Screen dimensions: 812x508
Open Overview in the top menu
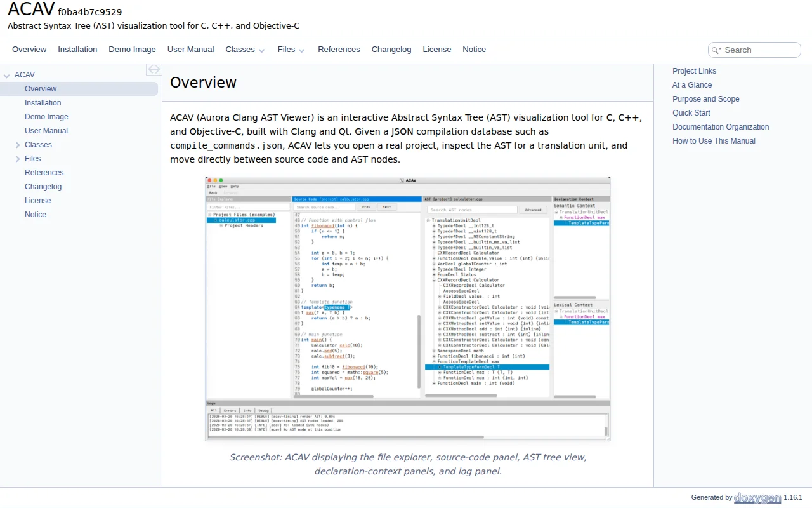(29, 50)
